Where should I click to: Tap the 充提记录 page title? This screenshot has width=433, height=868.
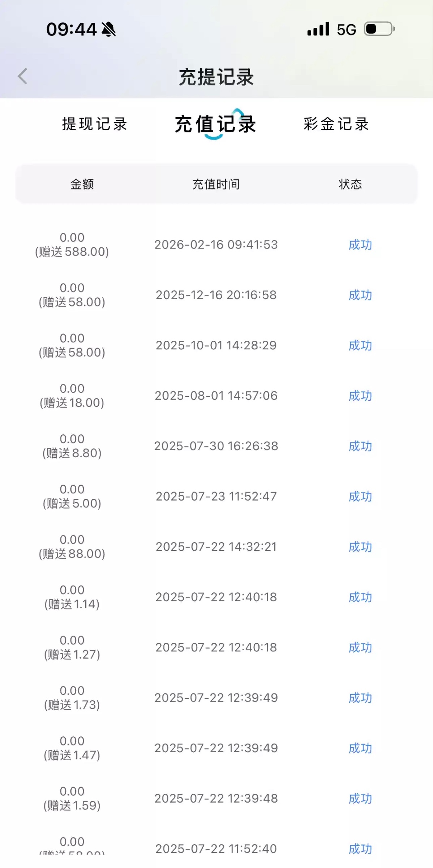pos(216,77)
